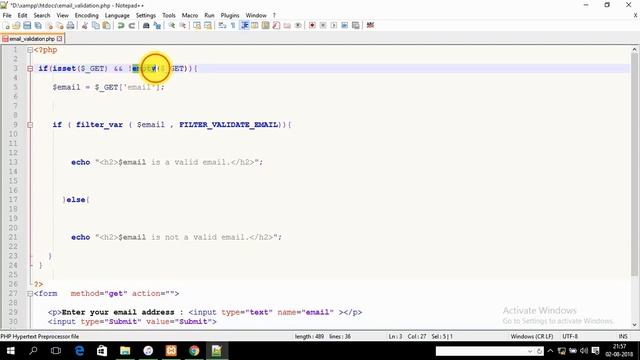The width and height of the screenshot is (640, 360).
Task: Collapse the fold marker on line 3
Action: click(30, 69)
